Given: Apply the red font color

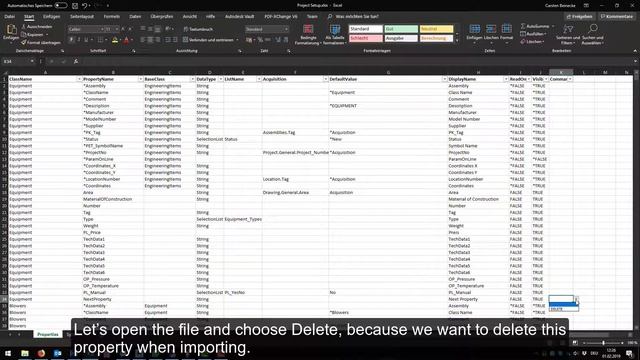Looking at the screenshot, I should tap(126, 40).
